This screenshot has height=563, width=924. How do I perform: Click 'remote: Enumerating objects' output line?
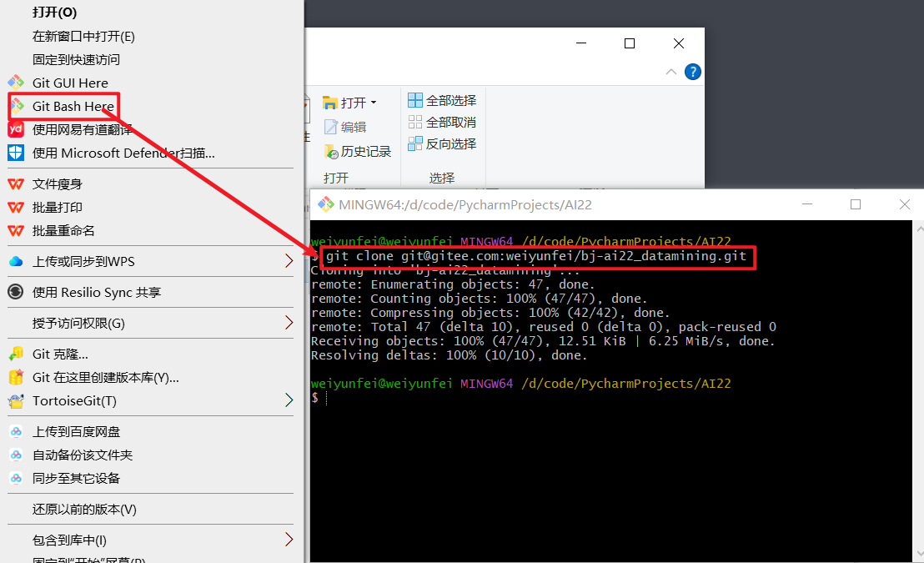point(453,284)
